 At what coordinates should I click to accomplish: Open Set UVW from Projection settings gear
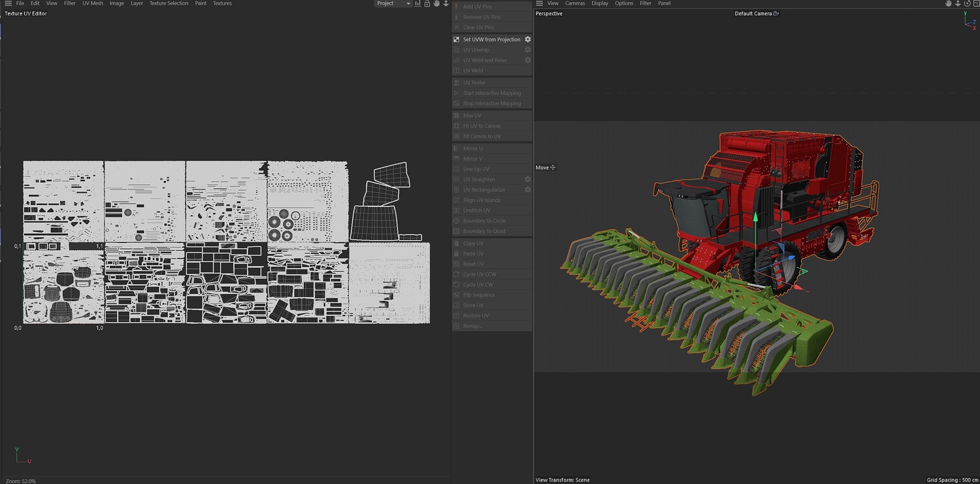[x=528, y=39]
